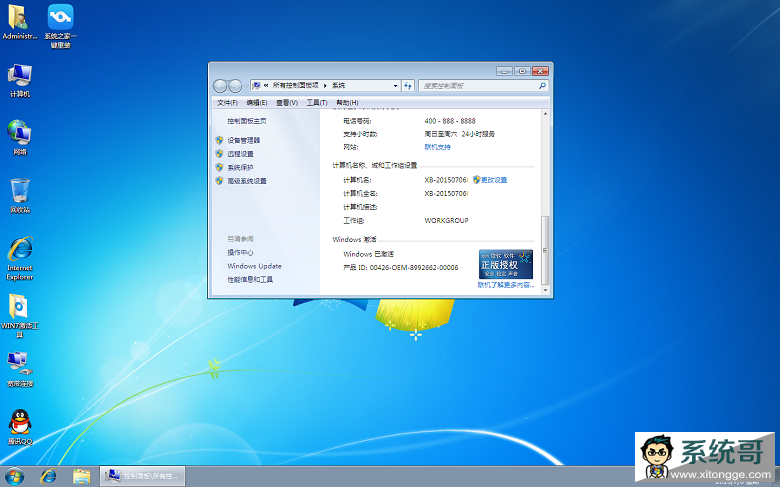Screen dimensions: 780x487
Task: Open Windows Explorer from the taskbar
Action: 82,477
